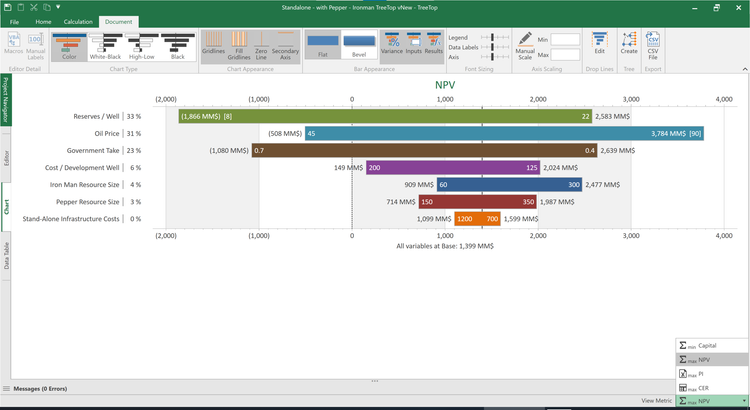Choose PI in metric list
Image resolution: width=750 pixels, height=410 pixels.
point(712,374)
